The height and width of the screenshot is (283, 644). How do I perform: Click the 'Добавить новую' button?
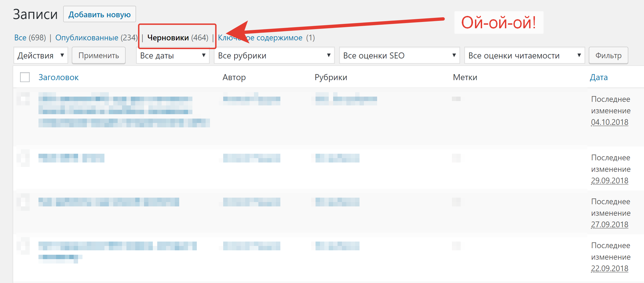(x=99, y=14)
